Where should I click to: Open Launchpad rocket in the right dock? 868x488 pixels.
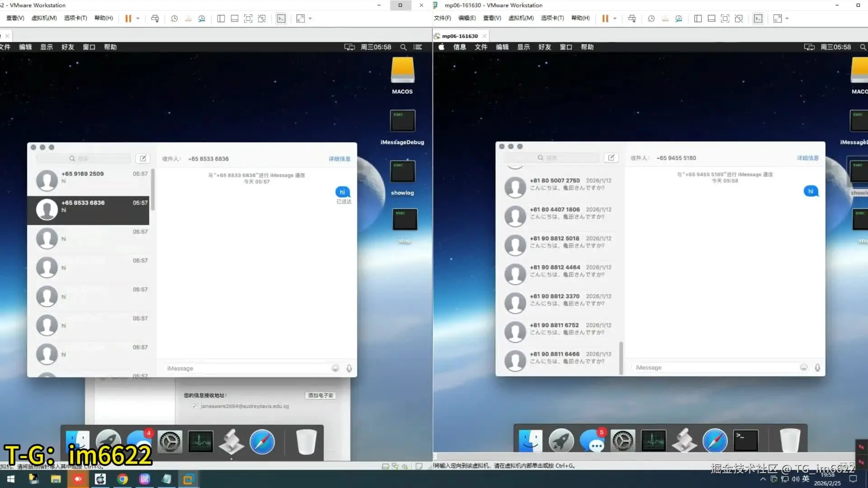pos(561,440)
